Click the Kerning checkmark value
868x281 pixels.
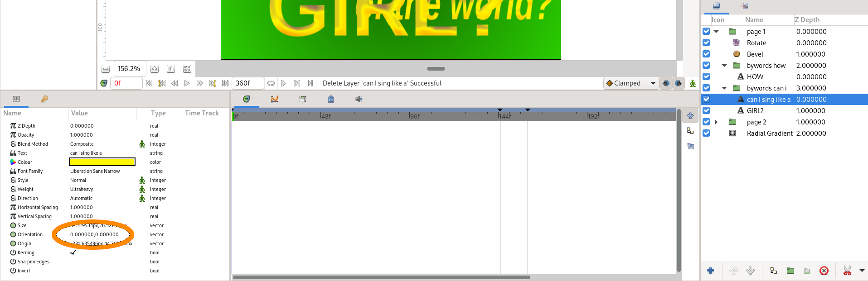(73, 252)
